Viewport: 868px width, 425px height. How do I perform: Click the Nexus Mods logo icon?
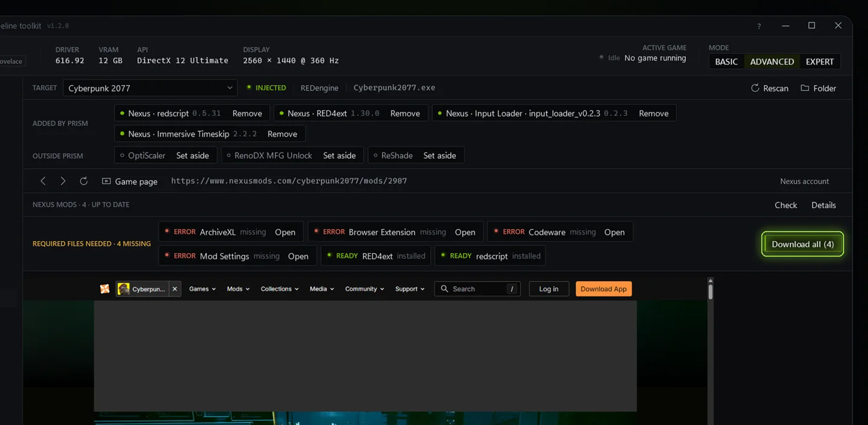(105, 289)
